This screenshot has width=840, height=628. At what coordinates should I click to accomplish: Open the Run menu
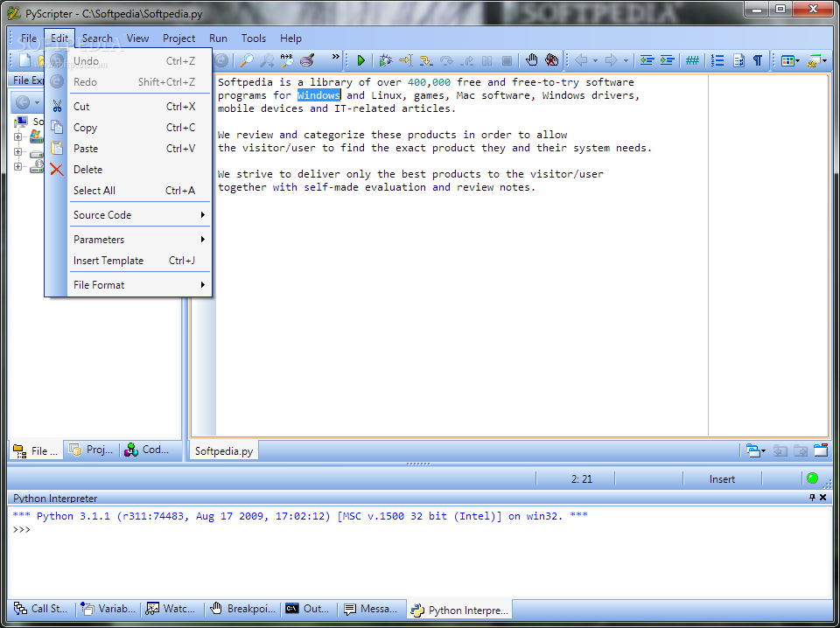(x=218, y=38)
